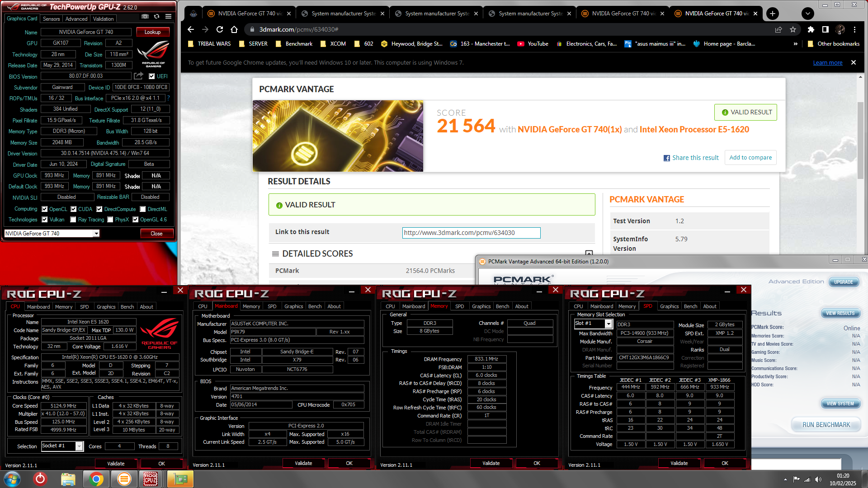Collapse the DETAILED SCORES section

click(589, 253)
